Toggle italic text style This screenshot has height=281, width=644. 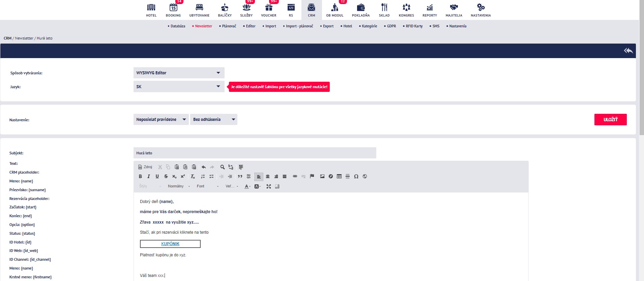149,176
